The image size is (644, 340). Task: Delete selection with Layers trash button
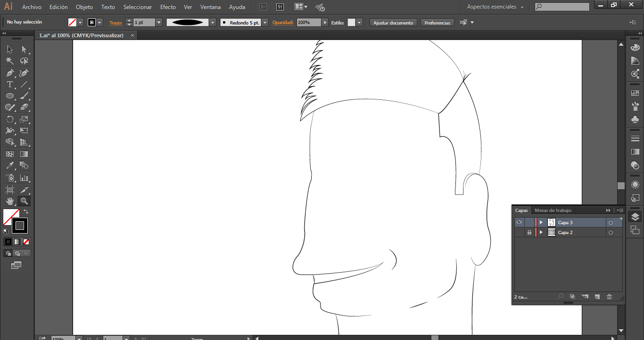click(x=609, y=297)
